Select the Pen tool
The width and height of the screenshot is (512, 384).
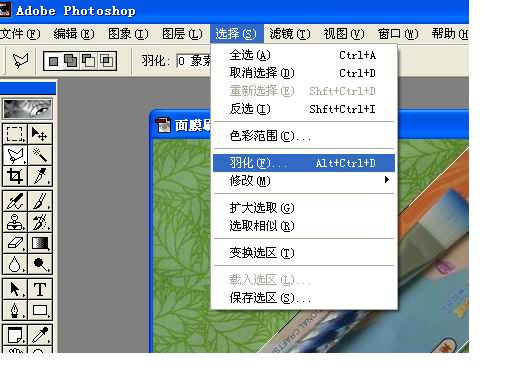click(15, 310)
